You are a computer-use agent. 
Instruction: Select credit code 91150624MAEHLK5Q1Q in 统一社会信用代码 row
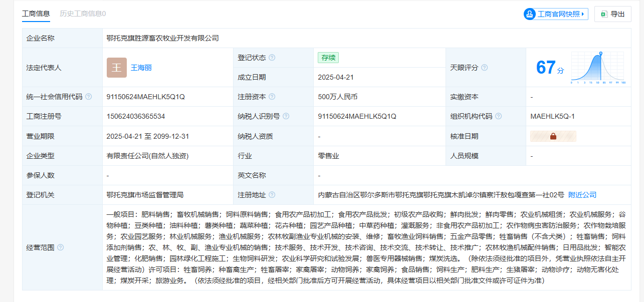(x=146, y=97)
